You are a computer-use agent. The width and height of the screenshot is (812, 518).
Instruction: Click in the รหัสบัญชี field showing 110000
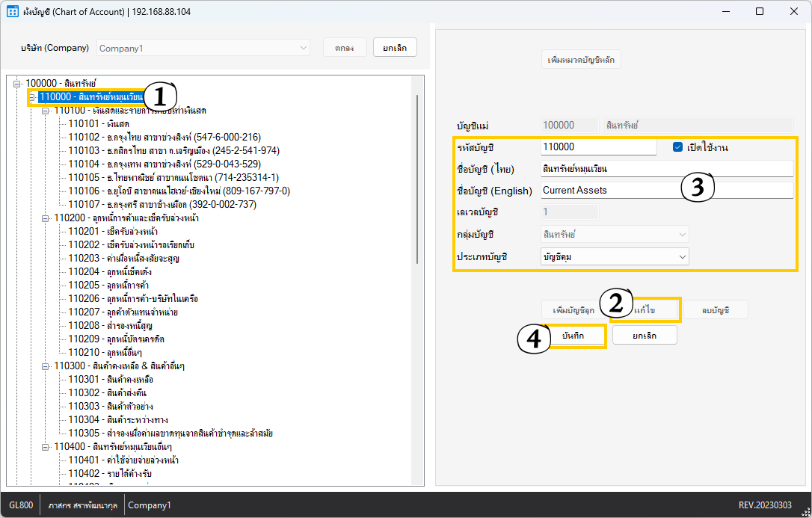pyautogui.click(x=597, y=147)
